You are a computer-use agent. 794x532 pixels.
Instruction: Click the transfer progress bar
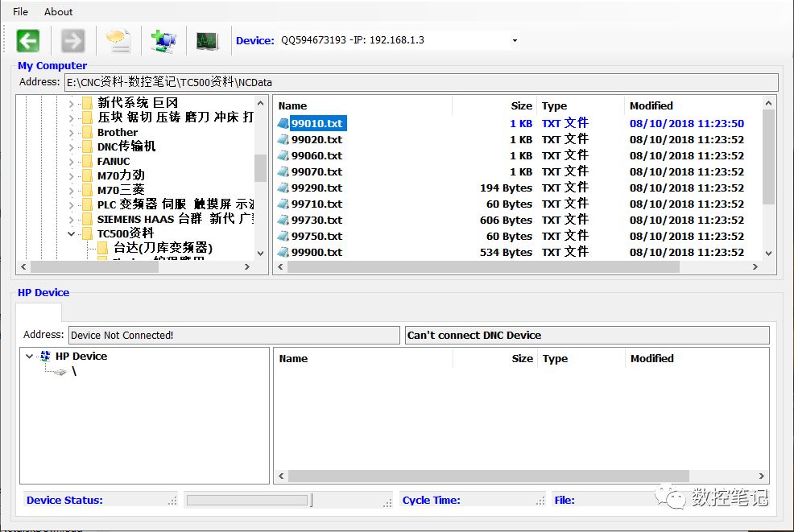[247, 500]
